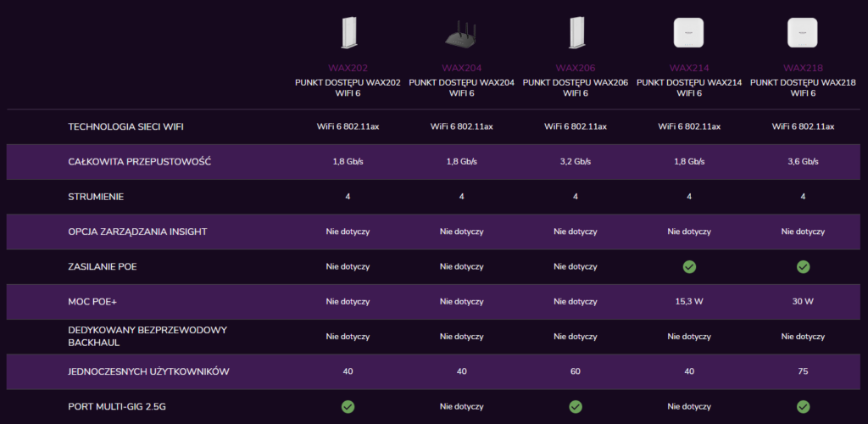This screenshot has width=868, height=424.
Task: Open the WAX206 model link
Action: pos(575,68)
